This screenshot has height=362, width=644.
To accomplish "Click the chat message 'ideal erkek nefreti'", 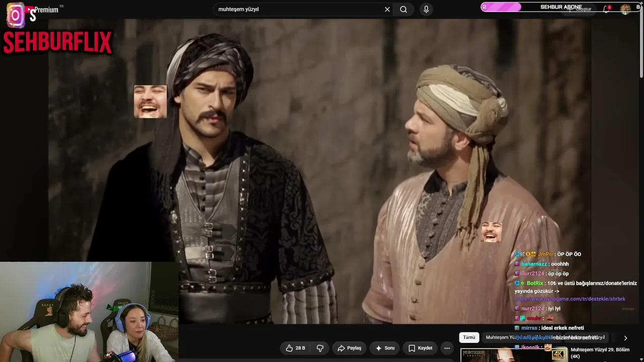I will pyautogui.click(x=562, y=328).
